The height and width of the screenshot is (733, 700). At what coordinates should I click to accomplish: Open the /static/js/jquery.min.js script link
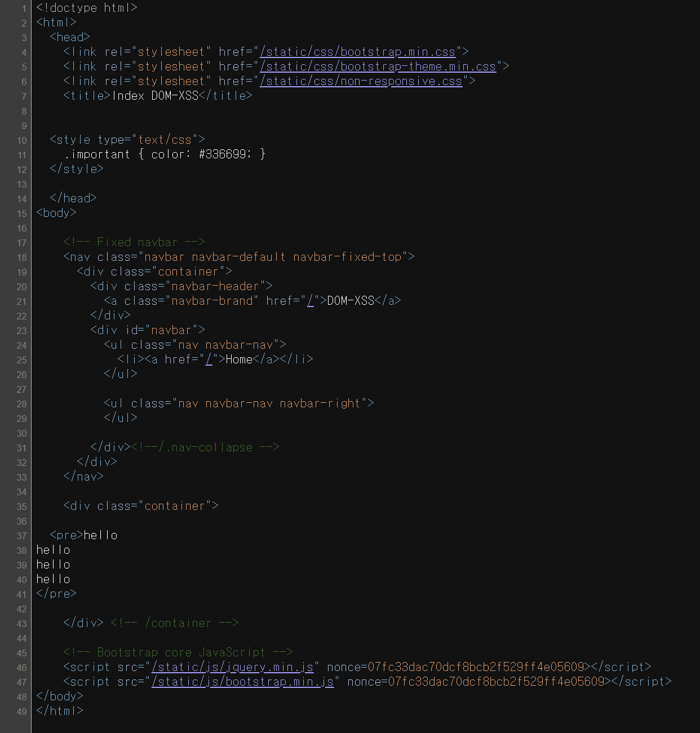pyautogui.click(x=232, y=667)
